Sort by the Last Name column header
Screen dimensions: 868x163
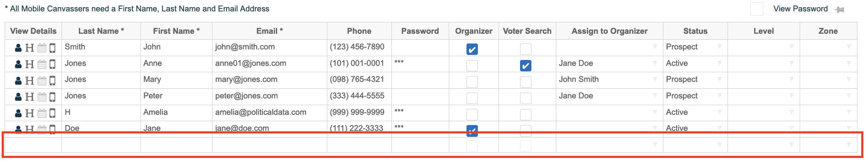(101, 31)
